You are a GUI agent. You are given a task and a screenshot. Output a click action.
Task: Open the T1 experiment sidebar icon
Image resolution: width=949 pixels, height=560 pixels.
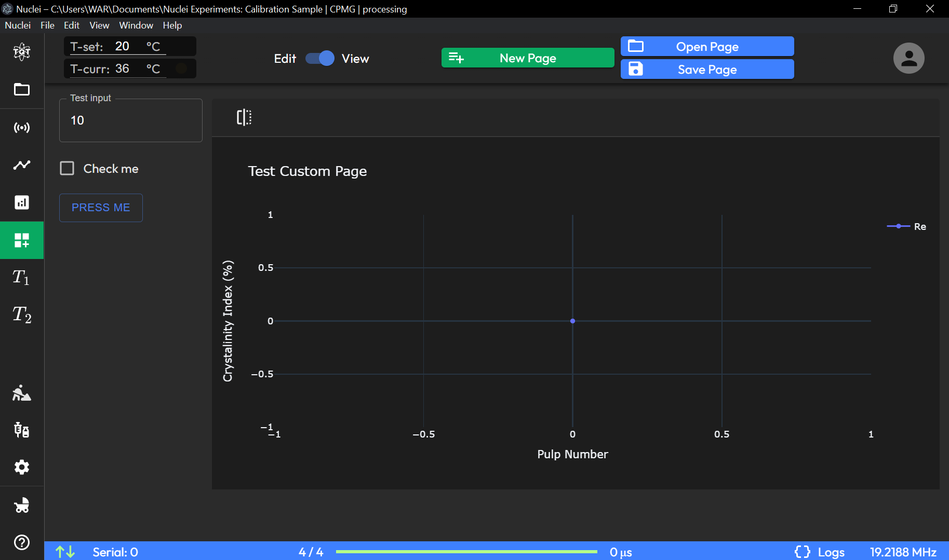22,278
